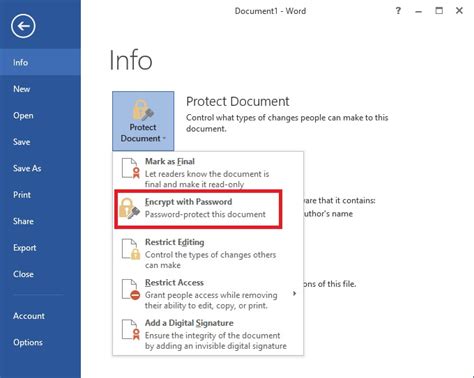Select Restrict Editing option
Image resolution: width=474 pixels, height=378 pixels.
(208, 253)
